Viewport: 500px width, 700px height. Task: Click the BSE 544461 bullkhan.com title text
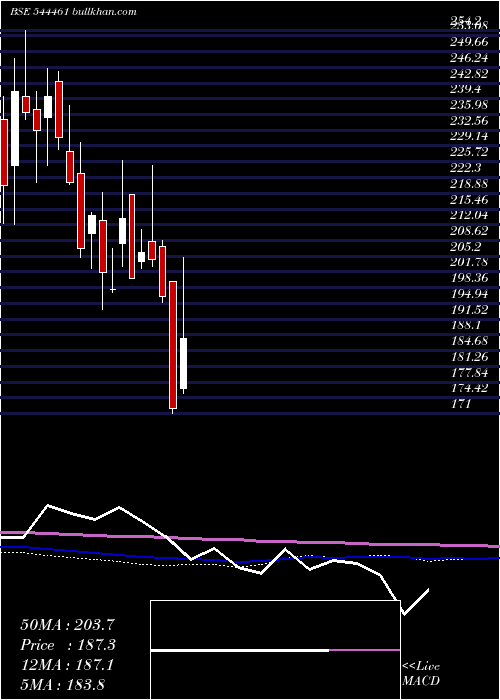click(x=74, y=12)
